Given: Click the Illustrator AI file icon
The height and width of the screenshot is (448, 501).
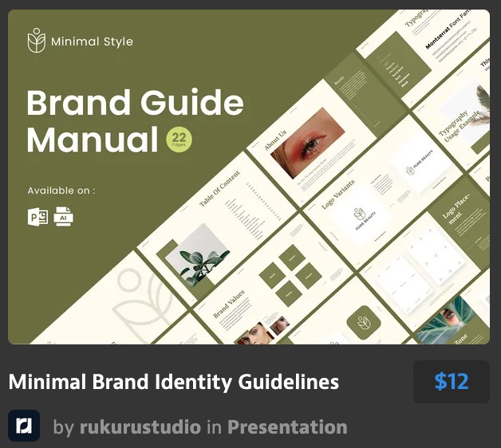Looking at the screenshot, I should click(64, 216).
